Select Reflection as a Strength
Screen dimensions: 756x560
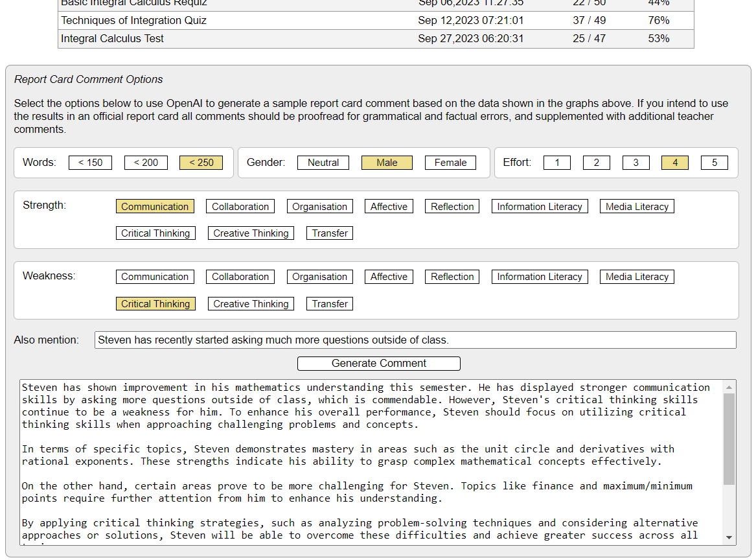point(452,207)
